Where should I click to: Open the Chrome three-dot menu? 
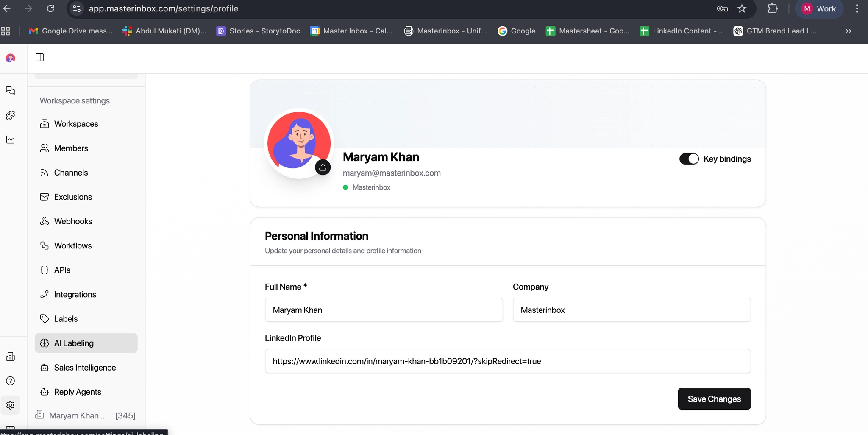857,8
